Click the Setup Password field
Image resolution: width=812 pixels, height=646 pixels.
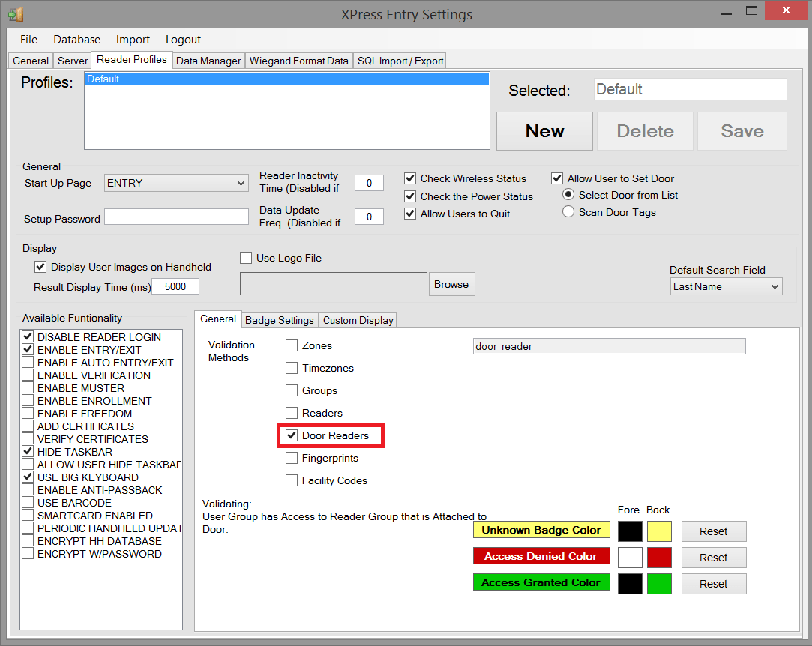coord(176,217)
